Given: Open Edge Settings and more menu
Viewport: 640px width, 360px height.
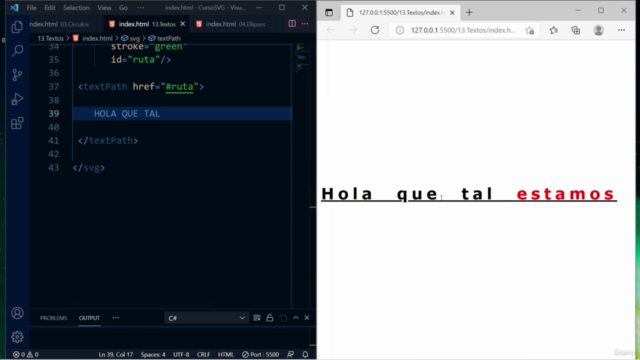Looking at the screenshot, I should click(x=621, y=30).
